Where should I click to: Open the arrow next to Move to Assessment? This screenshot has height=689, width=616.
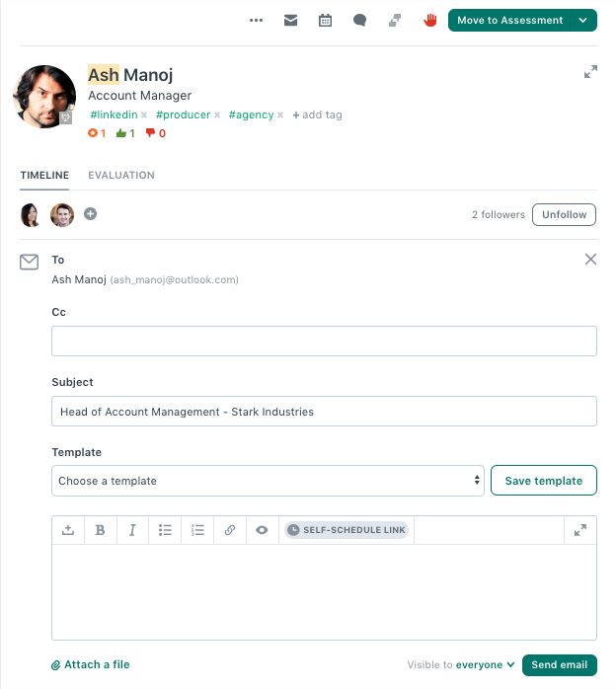point(583,20)
